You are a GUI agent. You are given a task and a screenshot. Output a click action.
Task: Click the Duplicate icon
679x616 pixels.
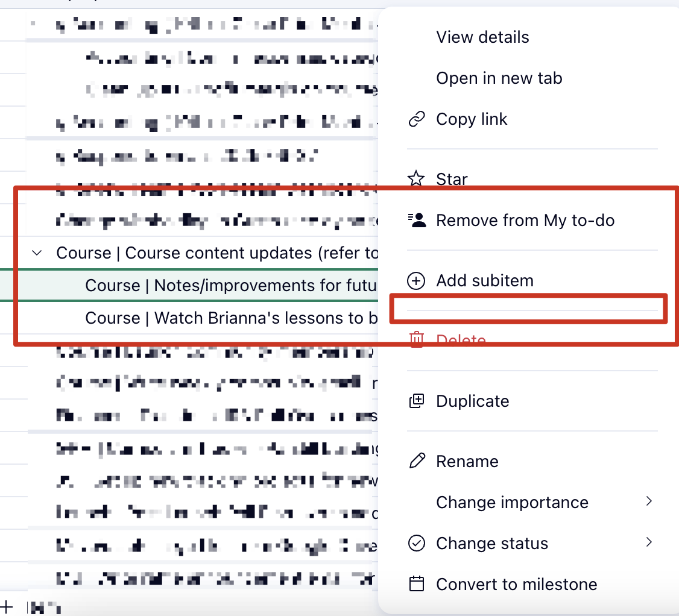click(x=417, y=401)
